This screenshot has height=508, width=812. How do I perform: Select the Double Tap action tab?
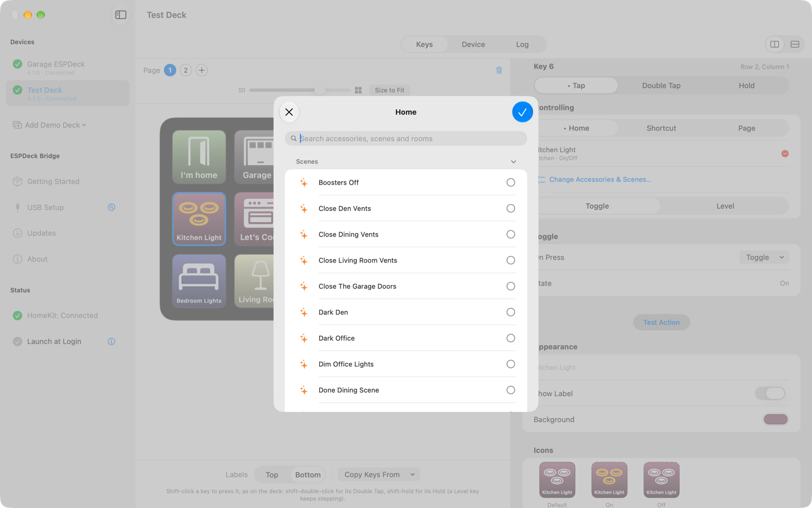[661, 85]
